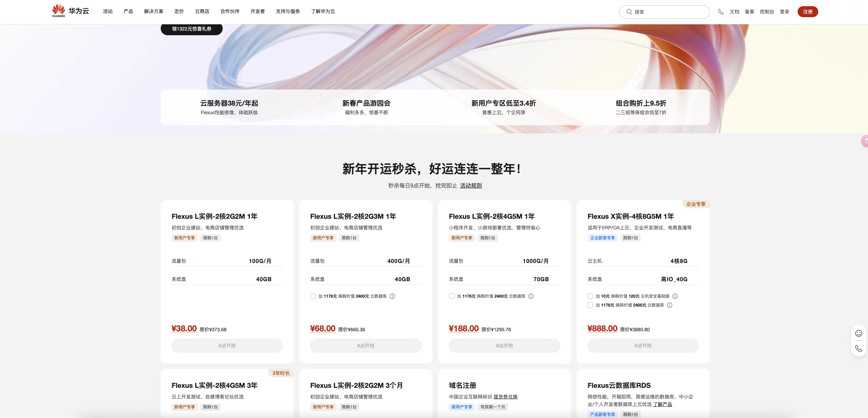The height and width of the screenshot is (418, 868).
Task: Expand the 产品 navigation menu
Action: point(128,11)
